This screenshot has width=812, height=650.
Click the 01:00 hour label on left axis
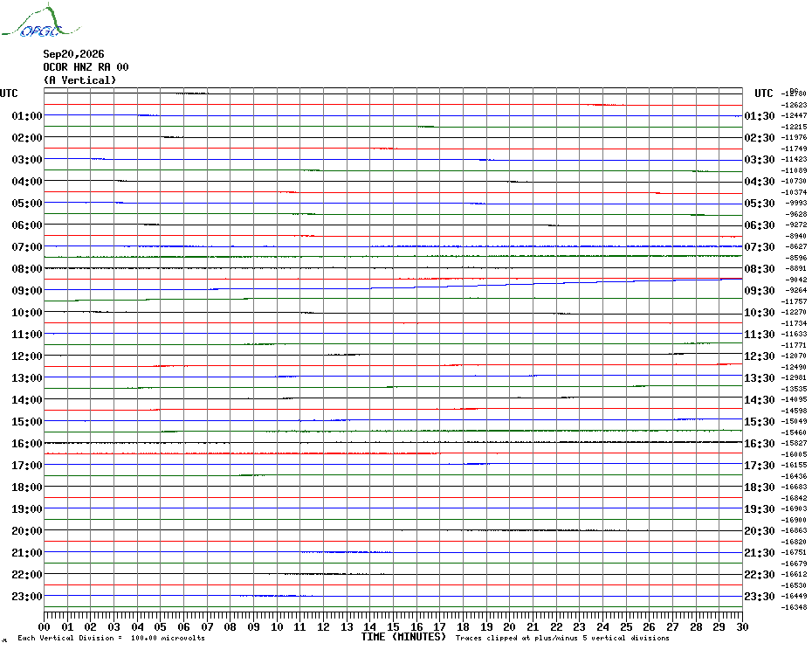click(x=27, y=115)
